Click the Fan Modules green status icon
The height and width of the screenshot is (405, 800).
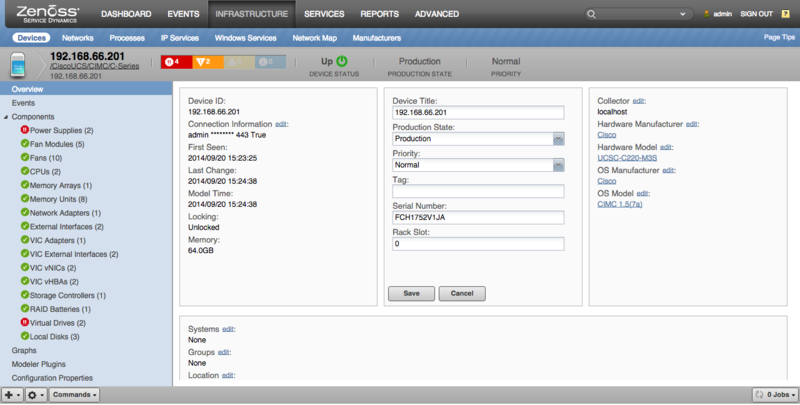(x=24, y=143)
